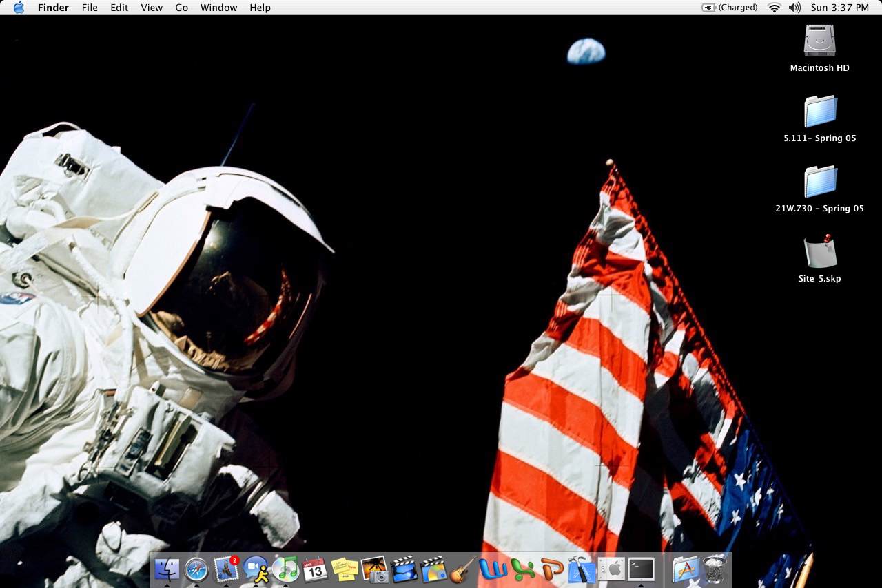
Task: Launch the Terminal app
Action: pyautogui.click(x=641, y=569)
